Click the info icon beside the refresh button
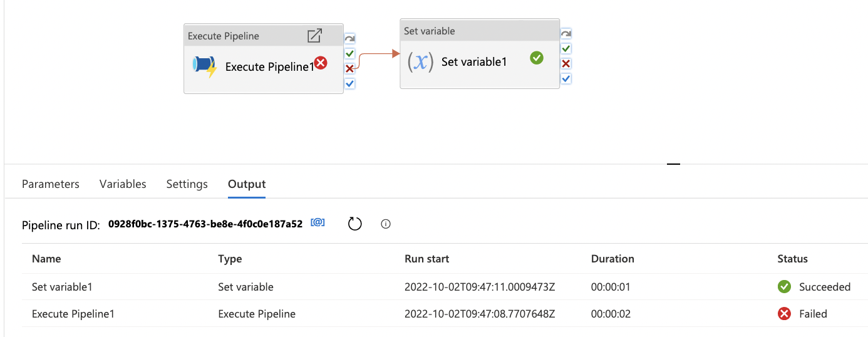 click(x=386, y=224)
